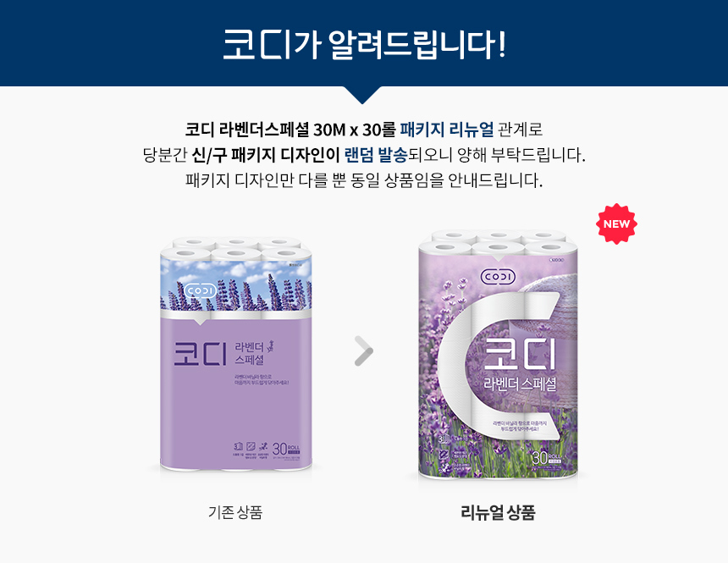The width and height of the screenshot is (728, 563).
Task: Click 라벤더 스페셜 text on new package
Action: pos(520,384)
